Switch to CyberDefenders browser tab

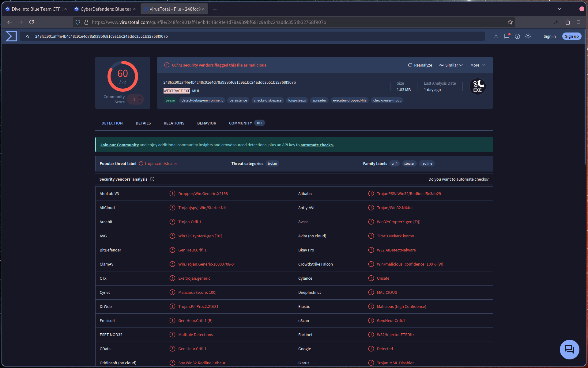(105, 9)
